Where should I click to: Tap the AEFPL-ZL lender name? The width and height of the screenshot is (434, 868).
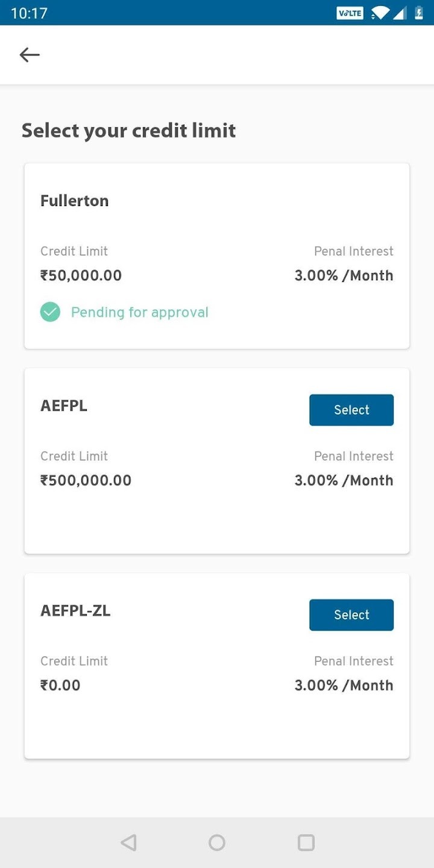coord(75,611)
